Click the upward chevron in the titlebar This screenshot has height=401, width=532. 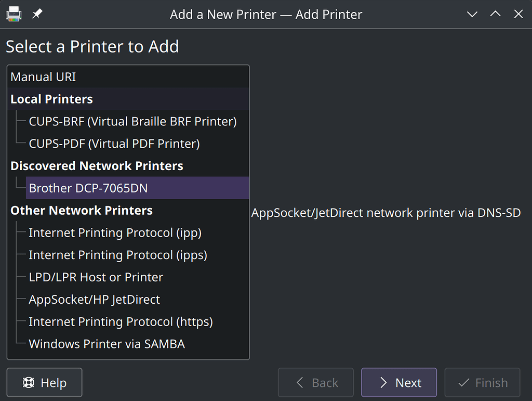click(495, 14)
